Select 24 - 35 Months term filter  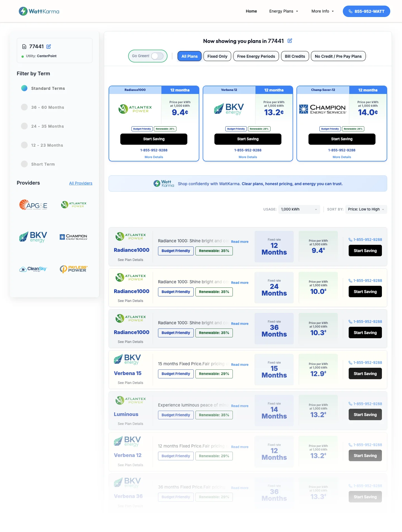(x=42, y=126)
